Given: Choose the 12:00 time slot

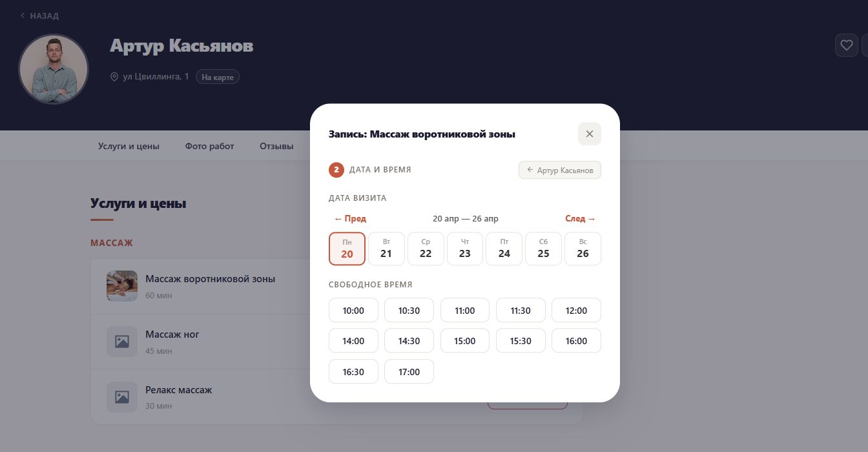Looking at the screenshot, I should click(x=576, y=310).
